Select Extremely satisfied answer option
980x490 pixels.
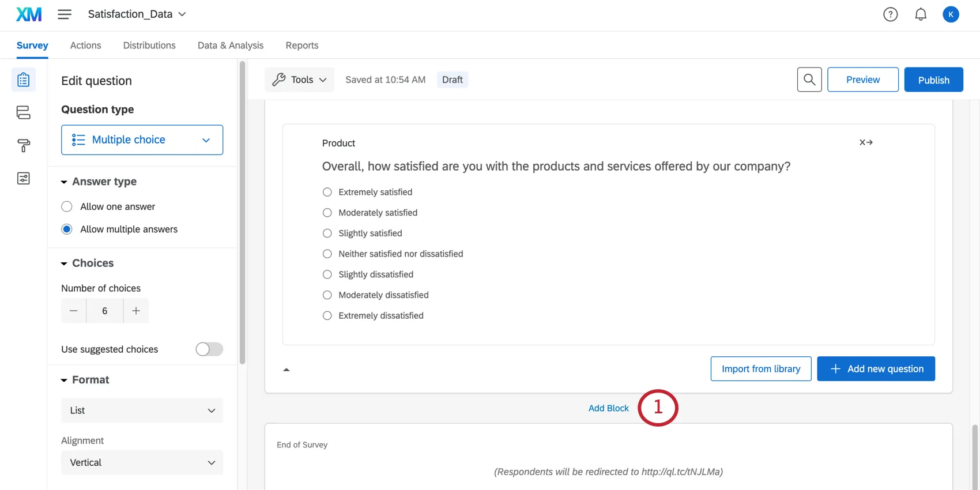click(x=327, y=192)
